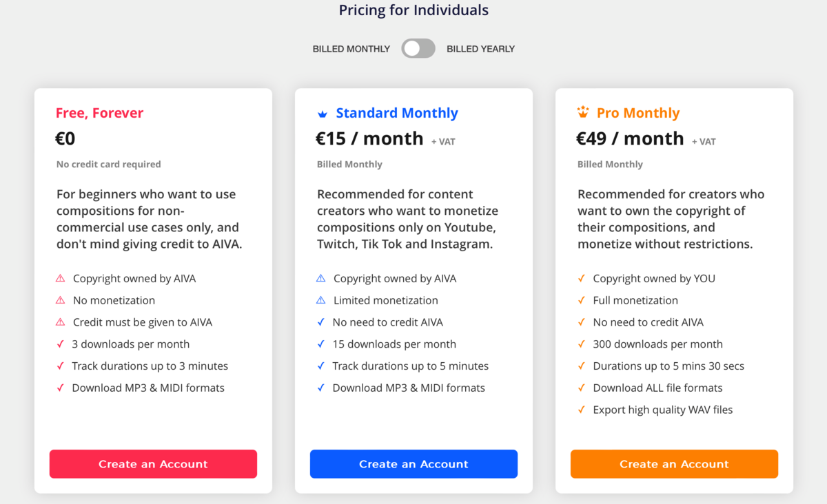Click blue warning triangle beside Limited monetization

[x=320, y=300]
